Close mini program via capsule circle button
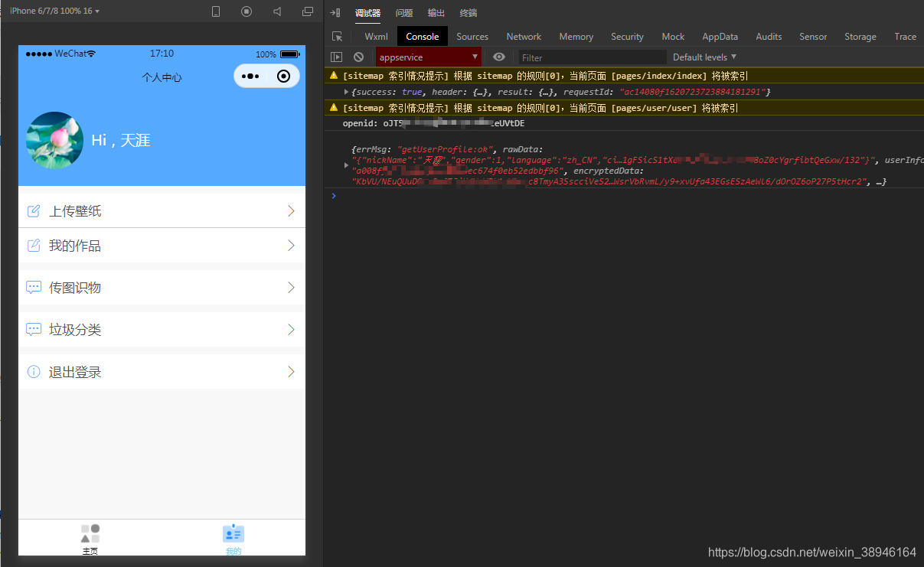This screenshot has width=924, height=567. tap(283, 76)
